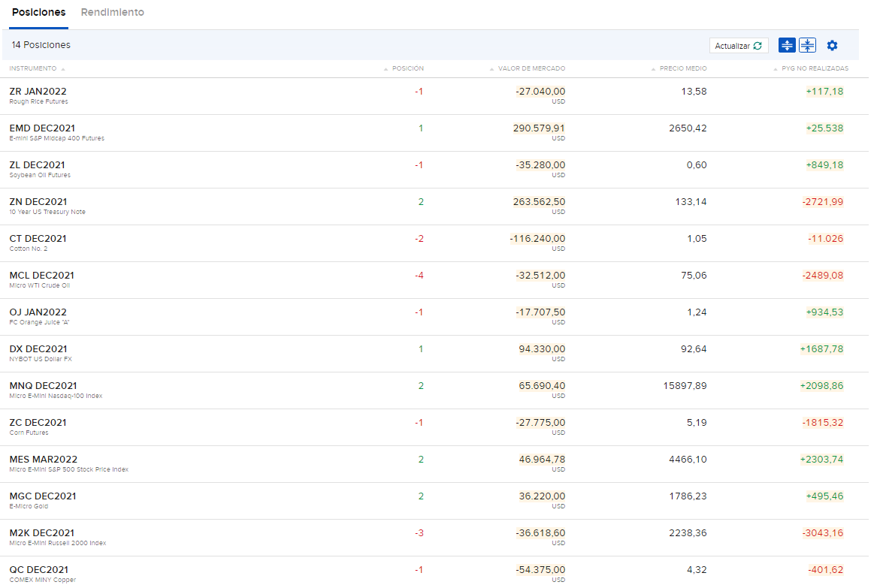Open the Posiciones tab
Image resolution: width=877 pixels, height=588 pixels.
point(38,13)
